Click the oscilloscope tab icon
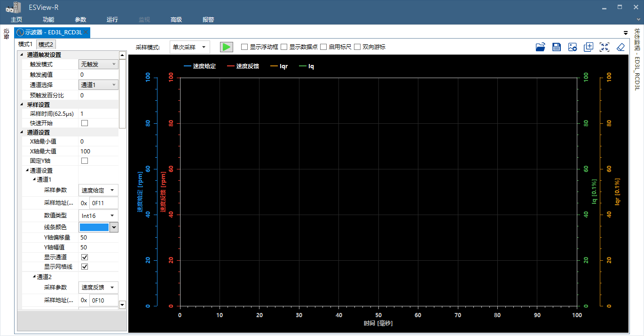The width and height of the screenshot is (644, 336). click(x=20, y=32)
